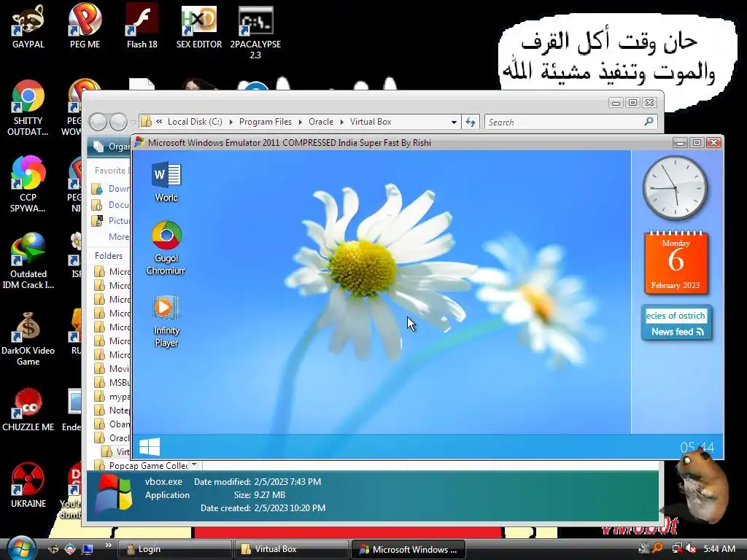Launch the CCP SPYWA... desktop icon

click(28, 184)
